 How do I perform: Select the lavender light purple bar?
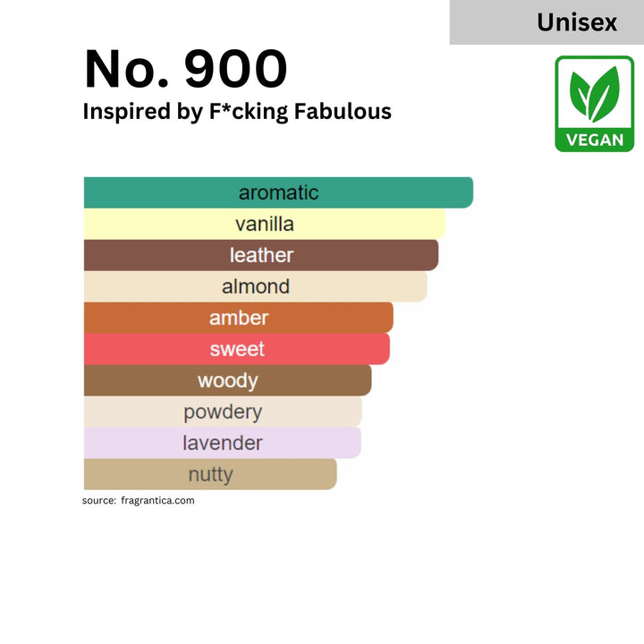click(x=223, y=443)
